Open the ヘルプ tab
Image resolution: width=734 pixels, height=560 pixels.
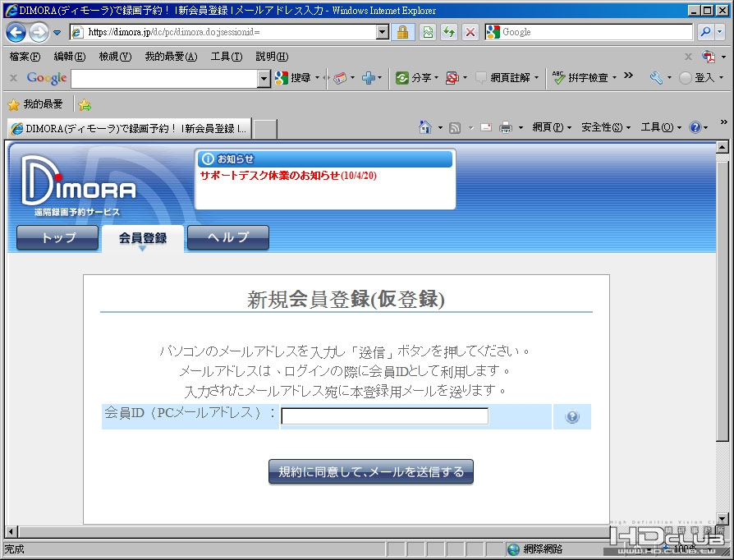point(228,237)
